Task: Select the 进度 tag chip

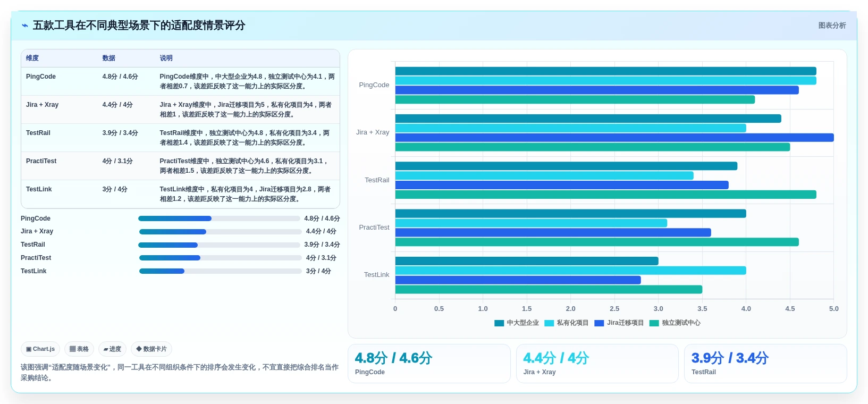Action: [x=112, y=349]
